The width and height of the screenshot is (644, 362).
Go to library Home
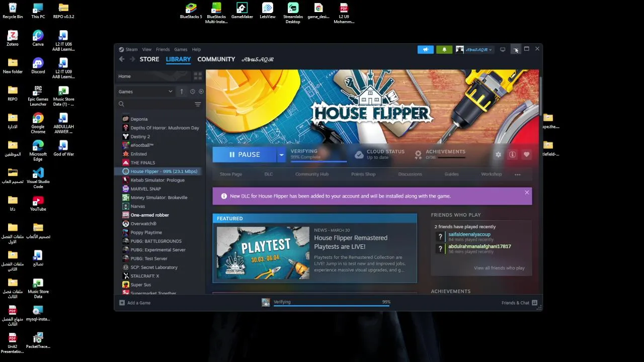coord(124,76)
